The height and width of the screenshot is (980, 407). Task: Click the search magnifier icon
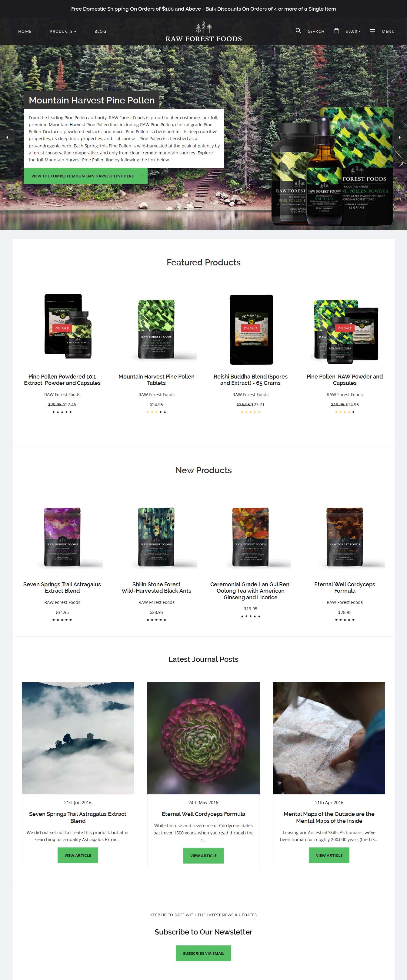298,31
